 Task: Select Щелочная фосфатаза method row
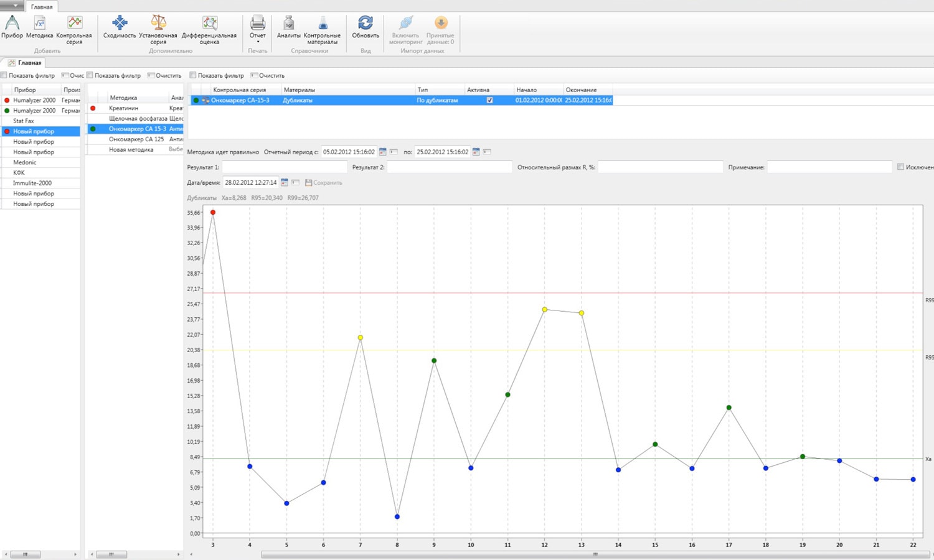(x=135, y=118)
